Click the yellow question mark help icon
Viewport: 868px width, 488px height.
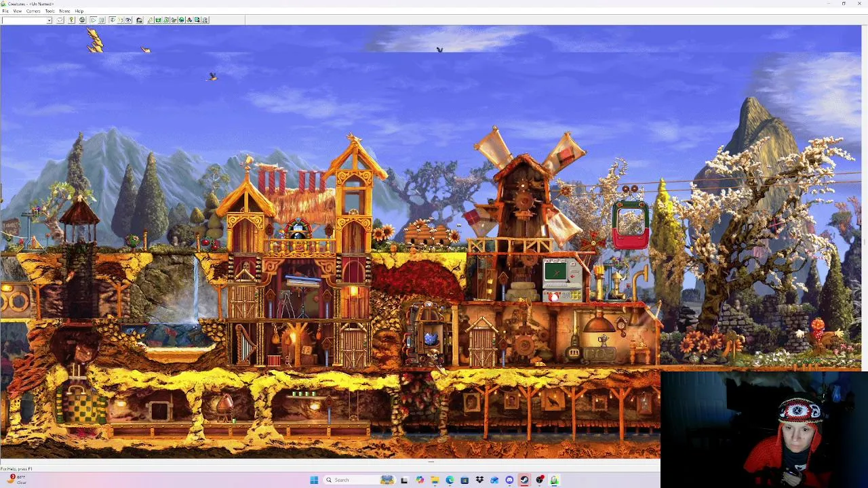(71, 20)
